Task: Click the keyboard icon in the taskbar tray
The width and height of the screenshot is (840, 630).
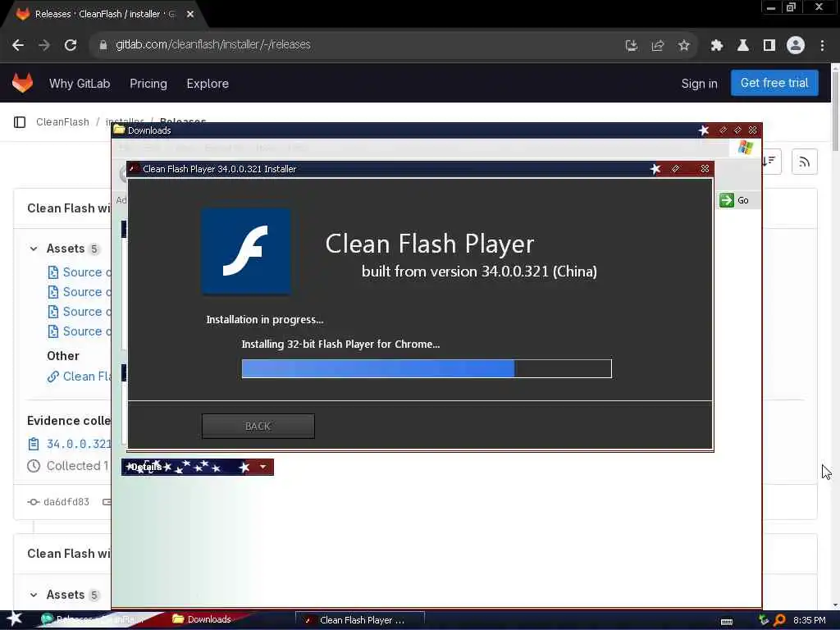Action: 727,622
